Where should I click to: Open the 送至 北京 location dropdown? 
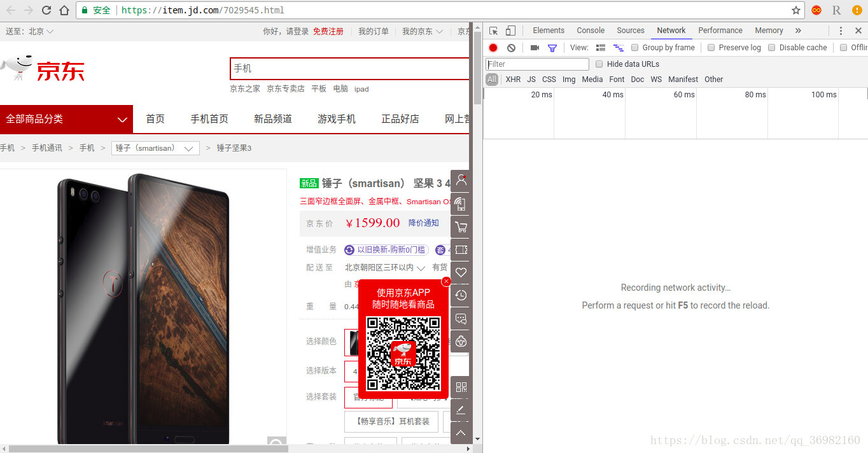coord(30,31)
